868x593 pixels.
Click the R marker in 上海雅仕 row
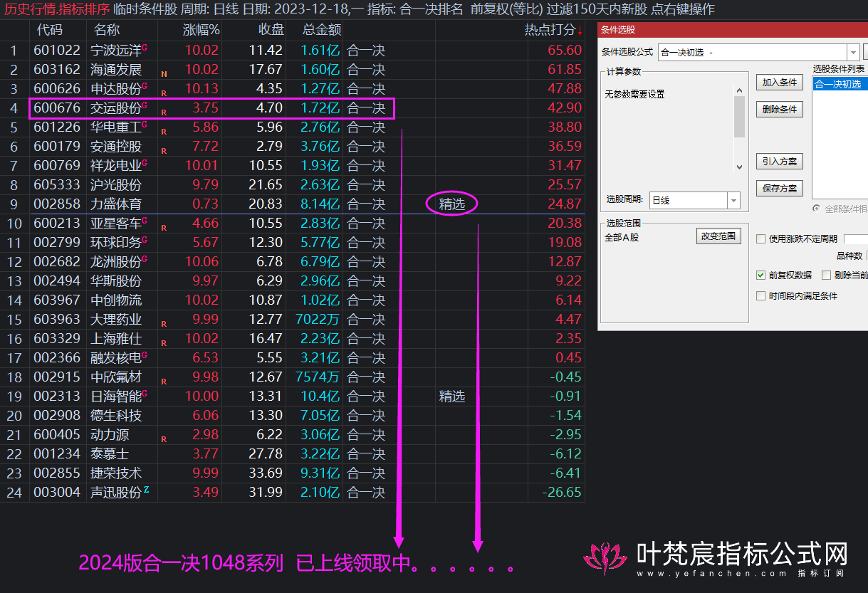(164, 342)
